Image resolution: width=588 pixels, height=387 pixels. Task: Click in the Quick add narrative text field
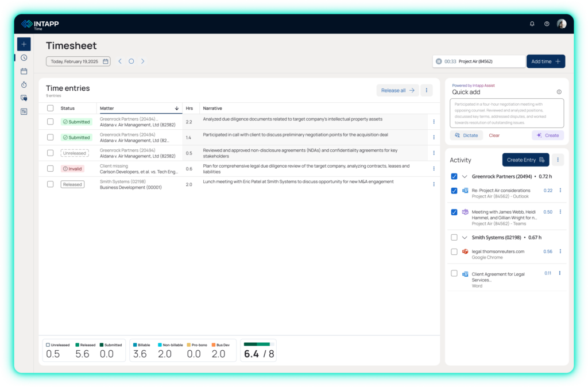pyautogui.click(x=506, y=113)
